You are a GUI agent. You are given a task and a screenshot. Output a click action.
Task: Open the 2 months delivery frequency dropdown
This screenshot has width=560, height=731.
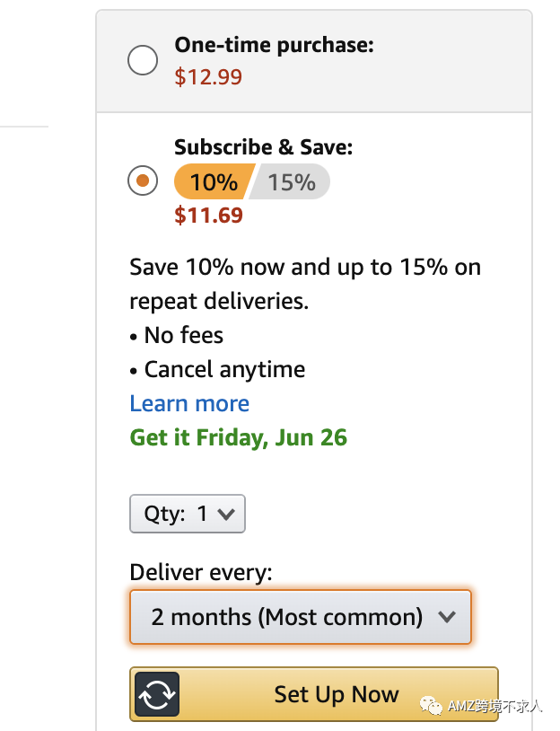click(300, 617)
